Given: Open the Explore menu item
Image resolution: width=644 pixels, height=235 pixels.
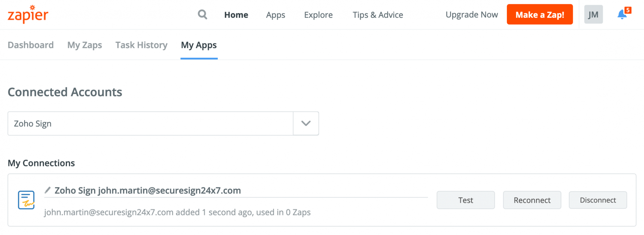Looking at the screenshot, I should click(x=318, y=15).
